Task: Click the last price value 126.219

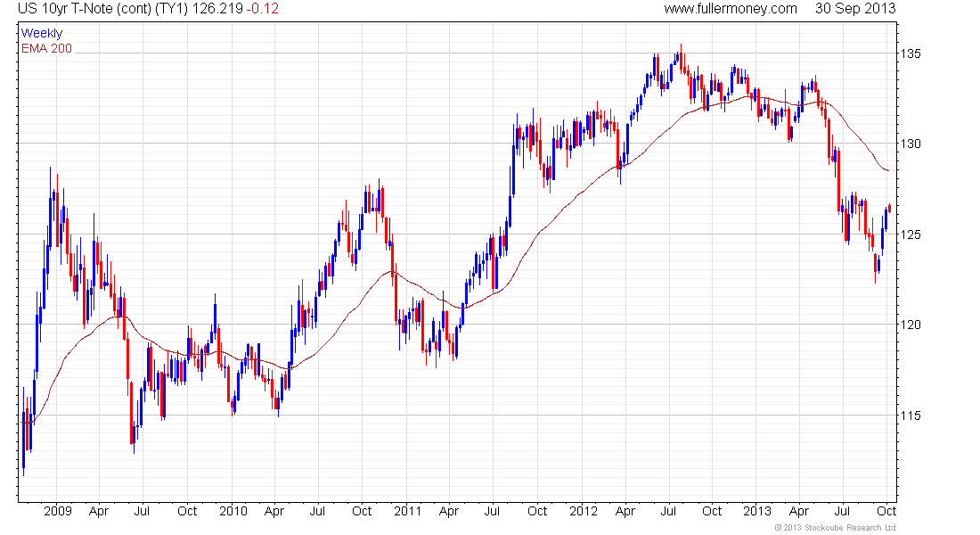Action: pyautogui.click(x=217, y=9)
